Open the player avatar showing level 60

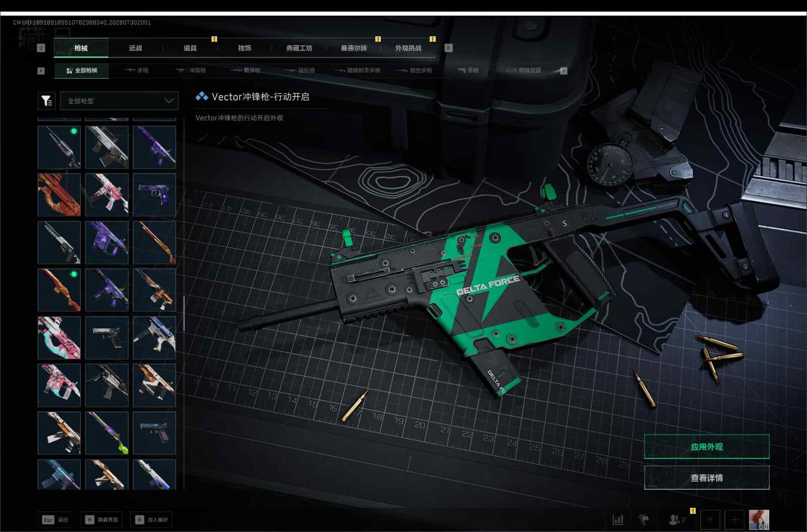pos(759,519)
